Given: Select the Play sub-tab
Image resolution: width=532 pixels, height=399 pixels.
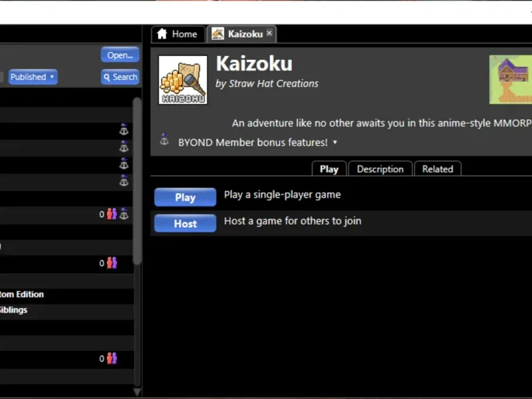Looking at the screenshot, I should [x=329, y=169].
